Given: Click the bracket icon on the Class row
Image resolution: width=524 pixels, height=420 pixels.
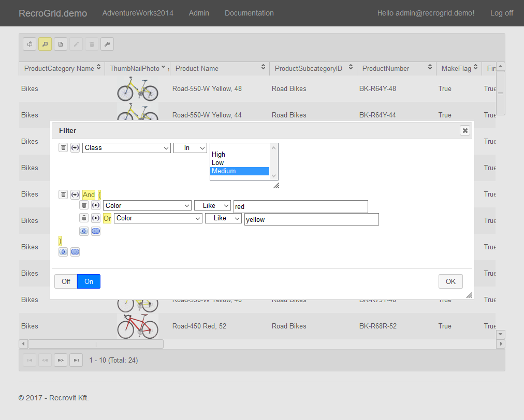Looking at the screenshot, I should (x=75, y=147).
